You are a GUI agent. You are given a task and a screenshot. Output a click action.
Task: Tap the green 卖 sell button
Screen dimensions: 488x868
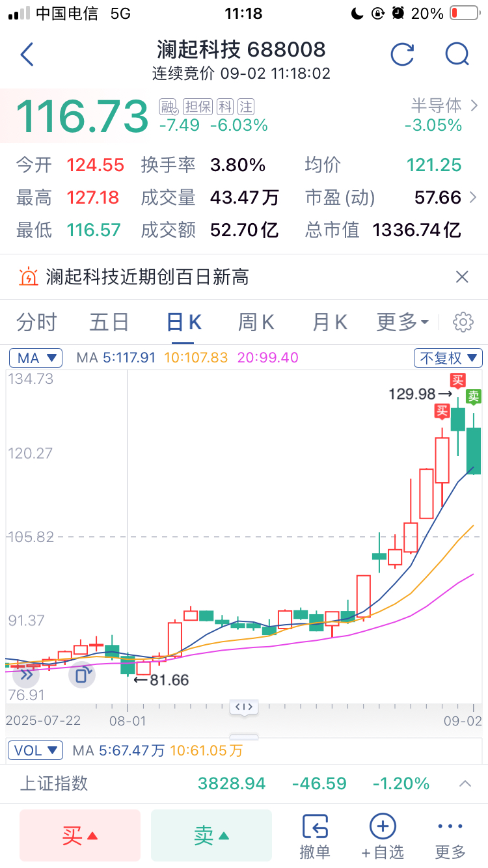click(211, 836)
